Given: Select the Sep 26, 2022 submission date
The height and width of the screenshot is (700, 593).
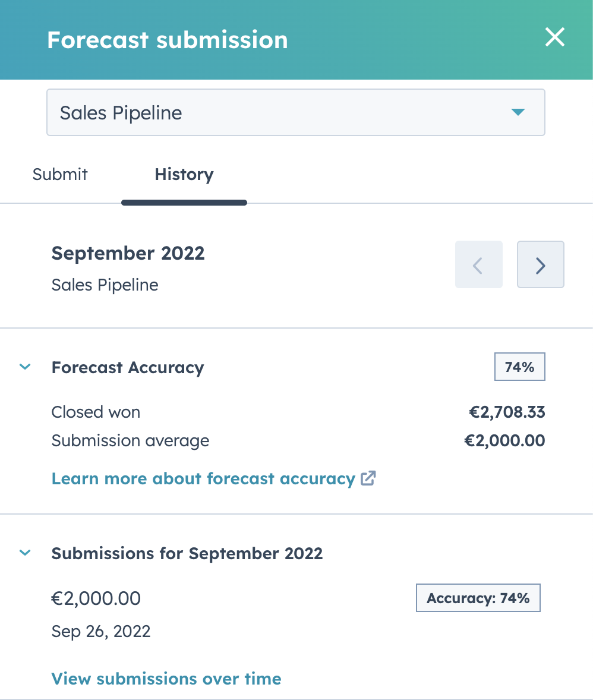Looking at the screenshot, I should click(x=101, y=631).
